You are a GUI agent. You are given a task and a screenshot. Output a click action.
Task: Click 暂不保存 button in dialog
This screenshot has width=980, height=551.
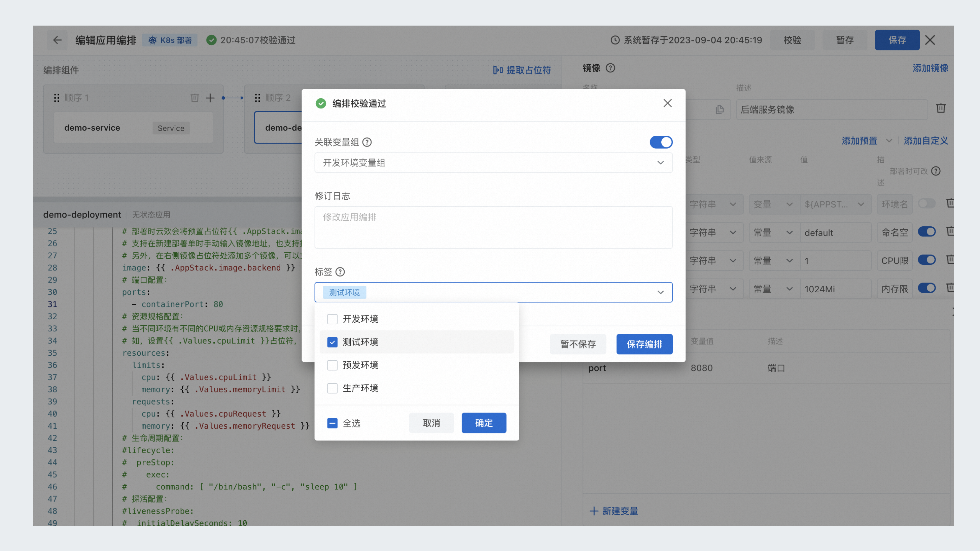pyautogui.click(x=578, y=344)
